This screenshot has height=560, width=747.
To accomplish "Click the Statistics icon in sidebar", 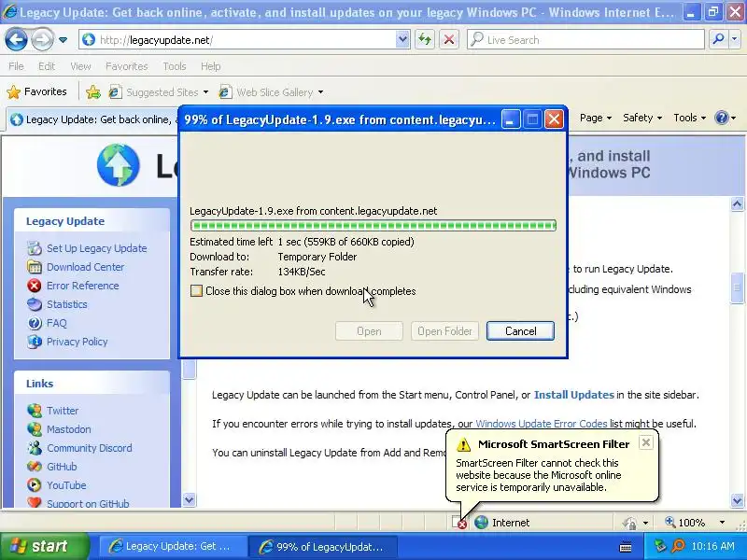I will coord(35,304).
